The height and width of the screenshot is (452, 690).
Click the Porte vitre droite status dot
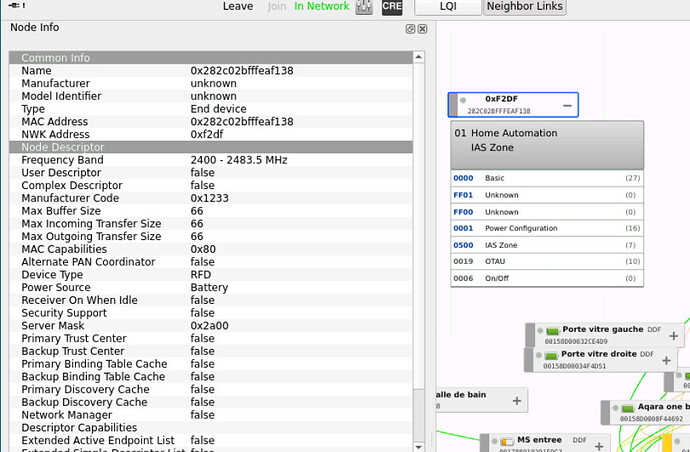coord(539,355)
